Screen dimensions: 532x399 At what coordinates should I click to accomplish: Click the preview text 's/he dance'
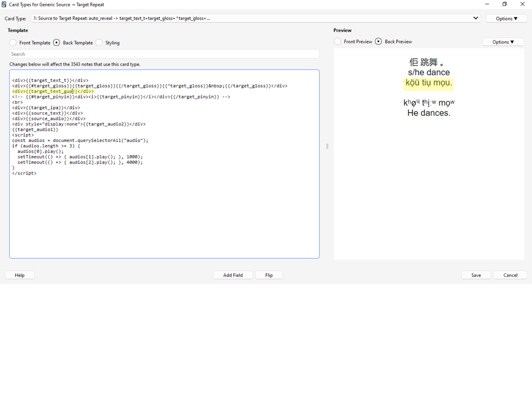coord(429,72)
